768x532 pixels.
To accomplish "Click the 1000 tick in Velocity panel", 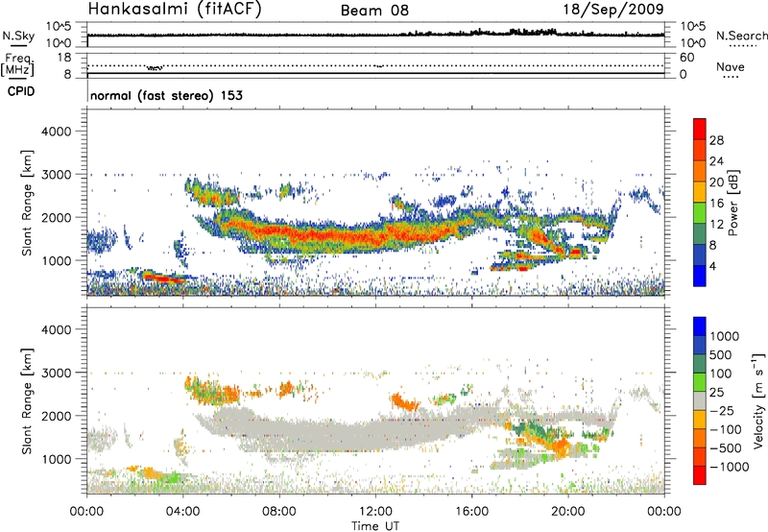I will (57, 459).
